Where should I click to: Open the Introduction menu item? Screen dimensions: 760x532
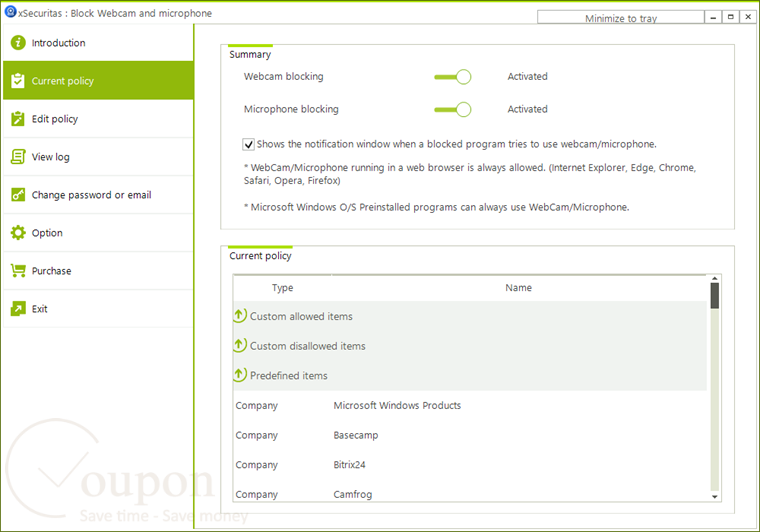[98, 43]
